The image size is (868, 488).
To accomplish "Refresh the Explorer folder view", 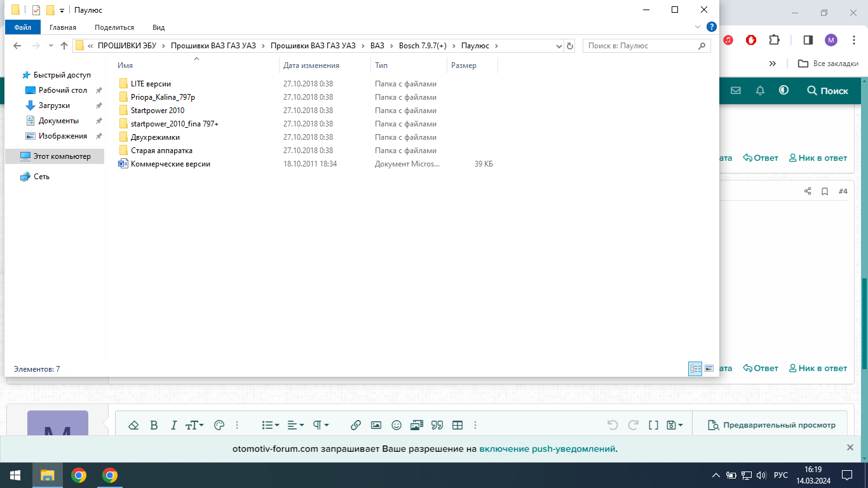I will point(570,46).
